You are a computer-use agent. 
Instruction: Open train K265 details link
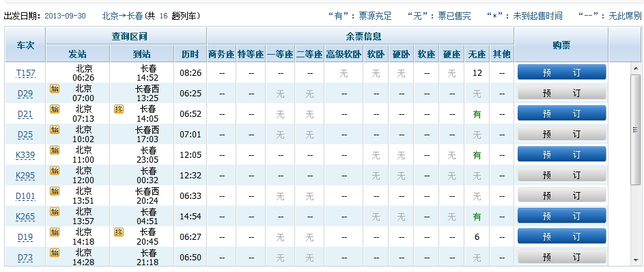pos(25,217)
